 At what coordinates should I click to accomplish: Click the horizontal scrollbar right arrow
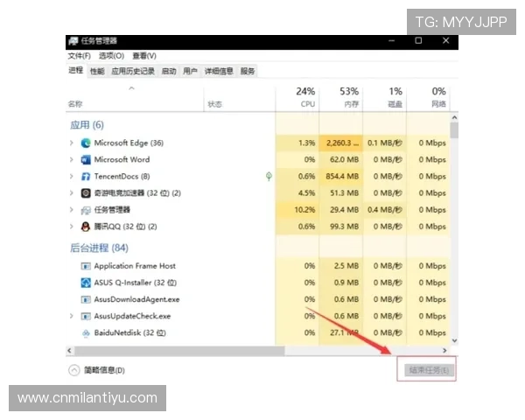[444, 351]
